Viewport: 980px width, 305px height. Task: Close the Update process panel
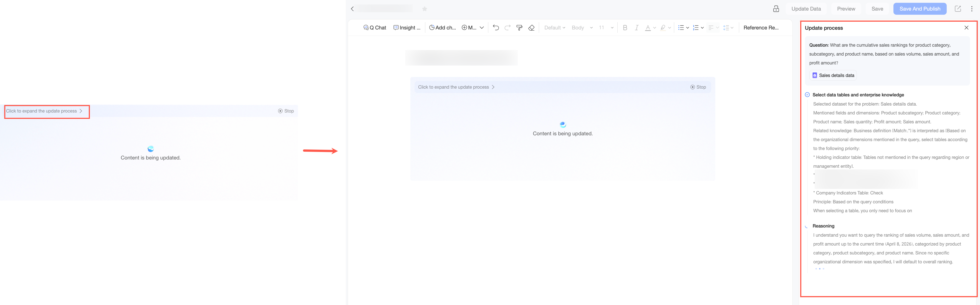966,27
